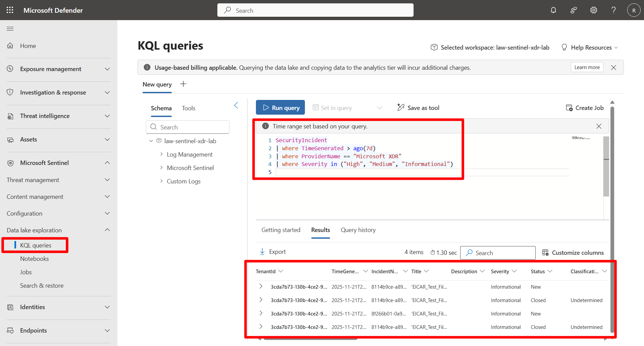The width and height of the screenshot is (644, 346).
Task: Collapse Data lake exploration submenu
Action: coord(107,230)
